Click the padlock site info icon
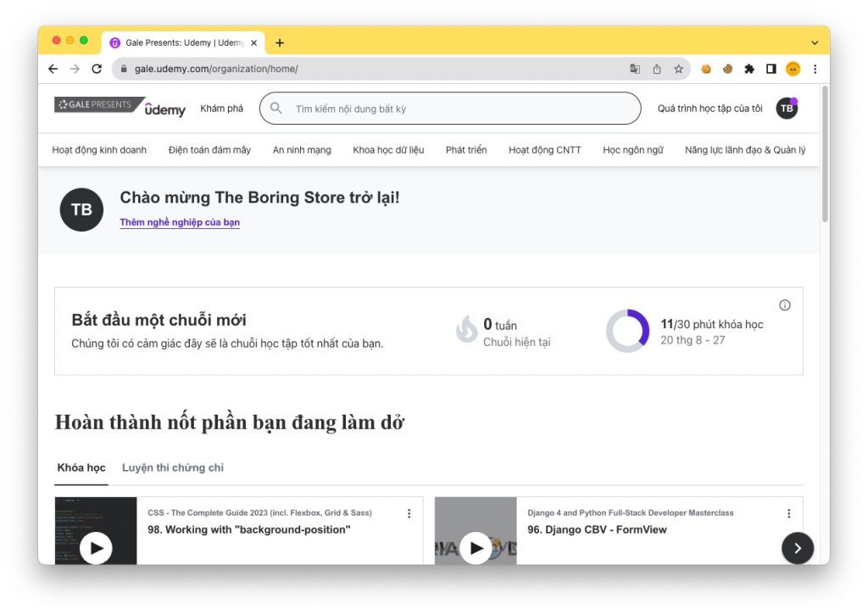868x615 pixels. click(x=124, y=69)
